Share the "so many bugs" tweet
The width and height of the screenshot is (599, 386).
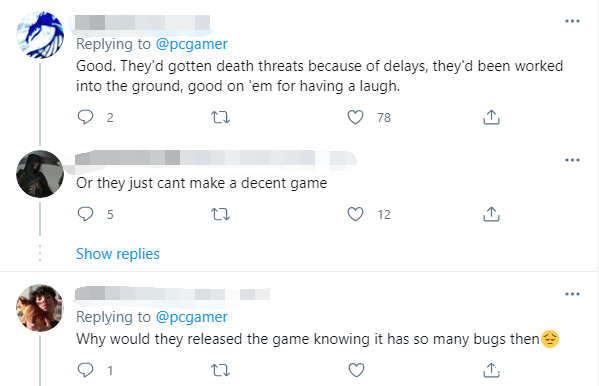[491, 370]
